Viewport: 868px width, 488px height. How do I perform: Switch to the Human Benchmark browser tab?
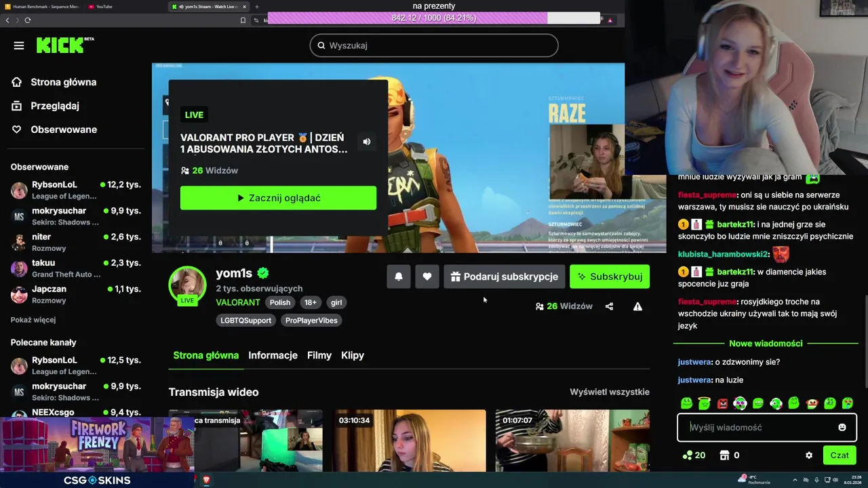[42, 7]
